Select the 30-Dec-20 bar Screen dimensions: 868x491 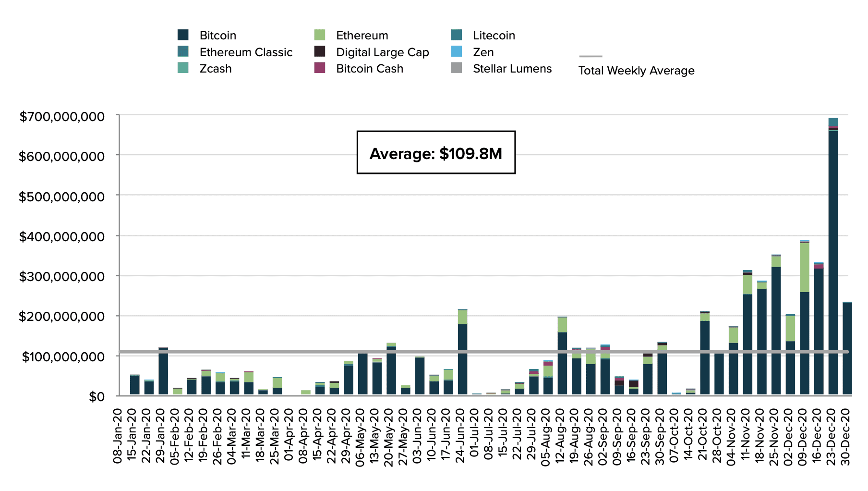click(x=847, y=349)
